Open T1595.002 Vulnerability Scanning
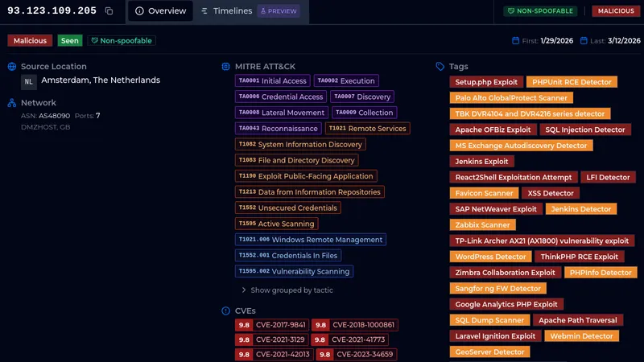This screenshot has height=362, width=644. [294, 271]
